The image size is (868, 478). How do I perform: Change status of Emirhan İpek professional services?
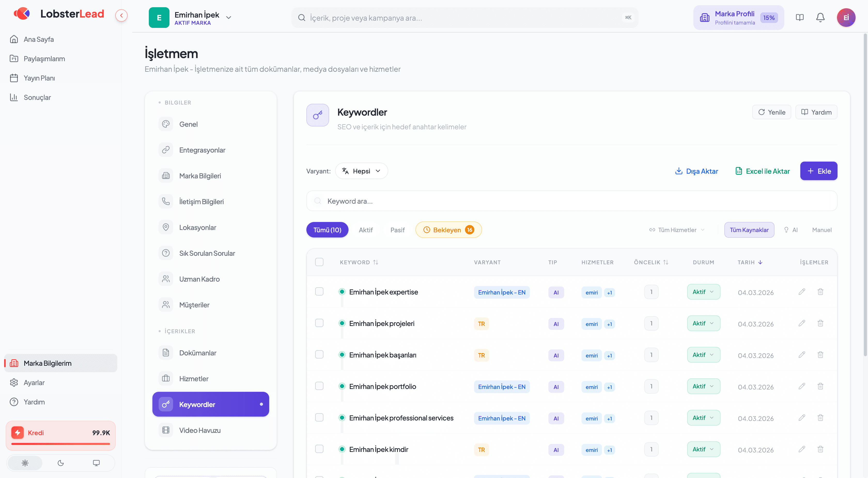[x=703, y=418]
